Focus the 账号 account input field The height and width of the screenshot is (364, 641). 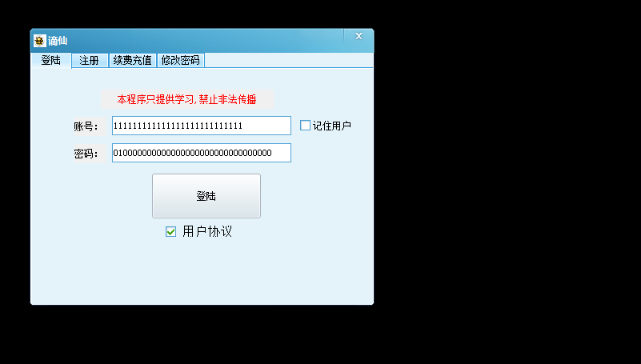click(202, 126)
